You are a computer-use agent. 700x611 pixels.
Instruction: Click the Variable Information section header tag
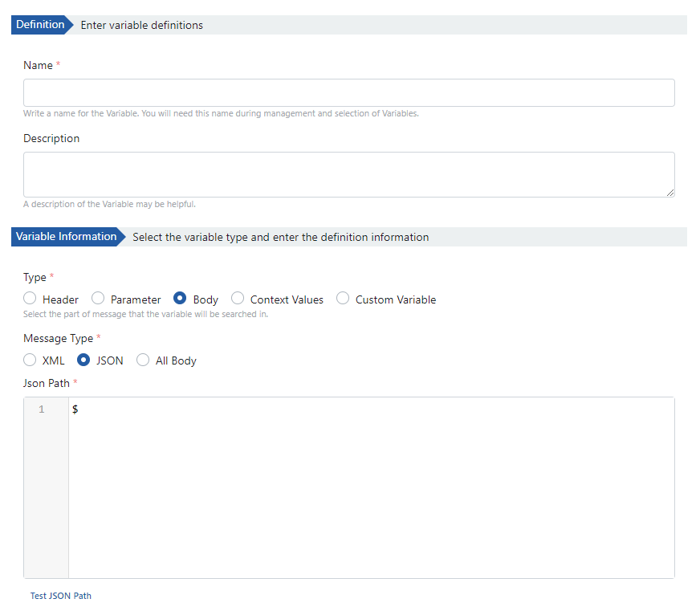(x=66, y=237)
